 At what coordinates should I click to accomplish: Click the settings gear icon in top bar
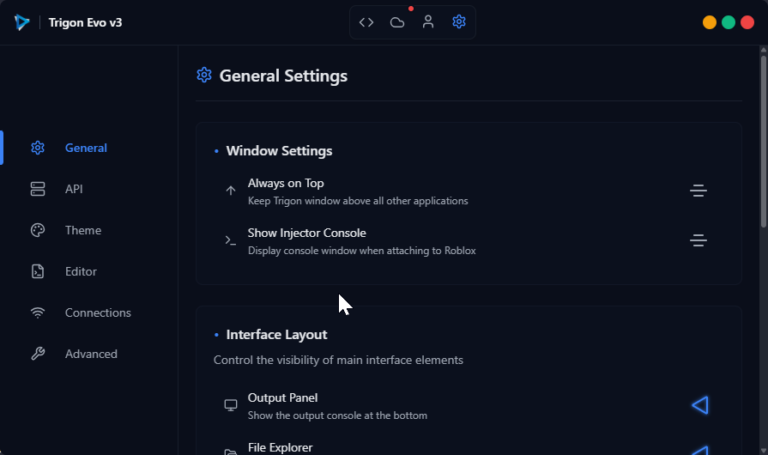459,22
